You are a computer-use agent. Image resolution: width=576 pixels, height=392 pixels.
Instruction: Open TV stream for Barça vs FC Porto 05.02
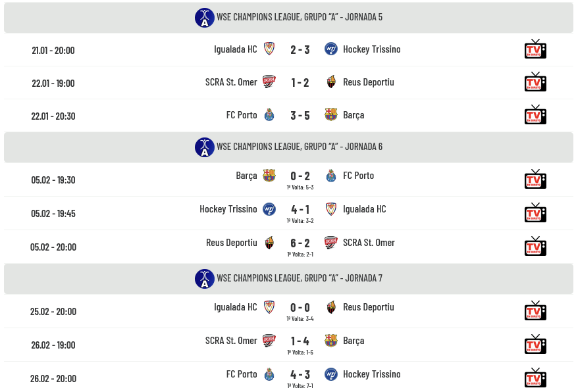tap(535, 180)
